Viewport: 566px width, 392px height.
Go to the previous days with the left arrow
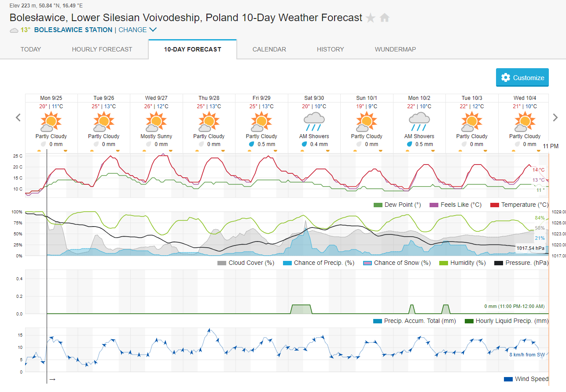18,117
